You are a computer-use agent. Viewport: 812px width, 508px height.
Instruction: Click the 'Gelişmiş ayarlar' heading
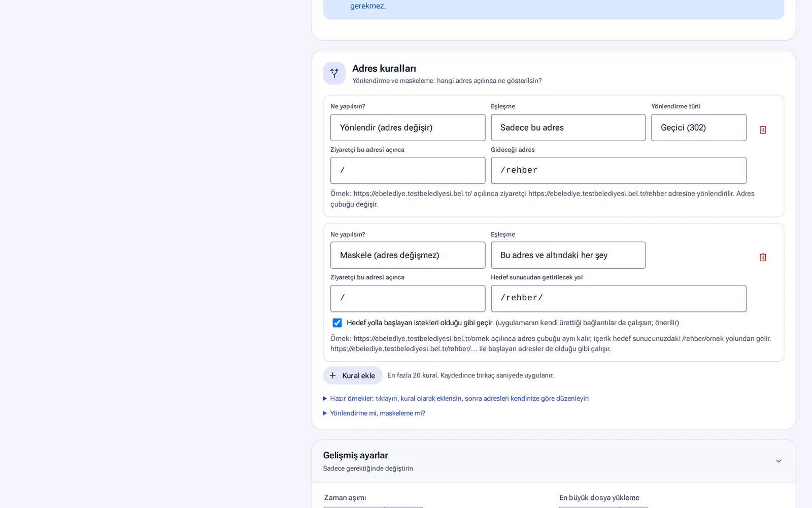[x=355, y=455]
